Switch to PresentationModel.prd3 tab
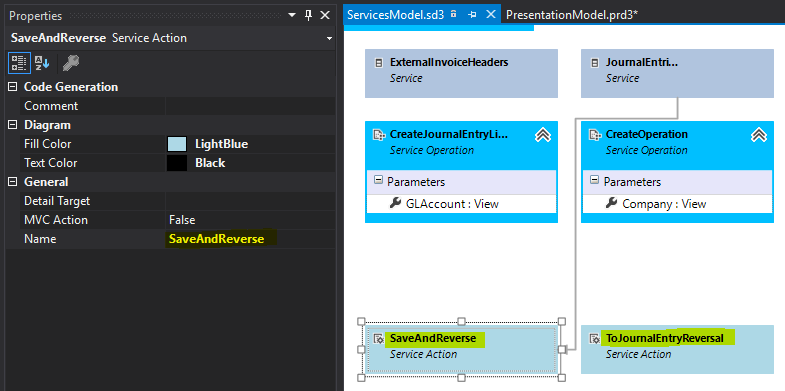 (x=572, y=15)
